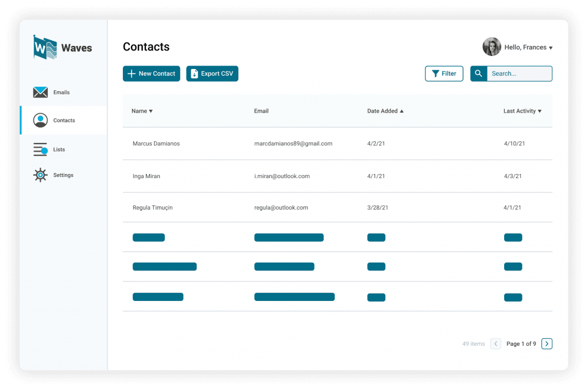588x390 pixels.
Task: Click the Settings gear icon
Action: [x=40, y=175]
